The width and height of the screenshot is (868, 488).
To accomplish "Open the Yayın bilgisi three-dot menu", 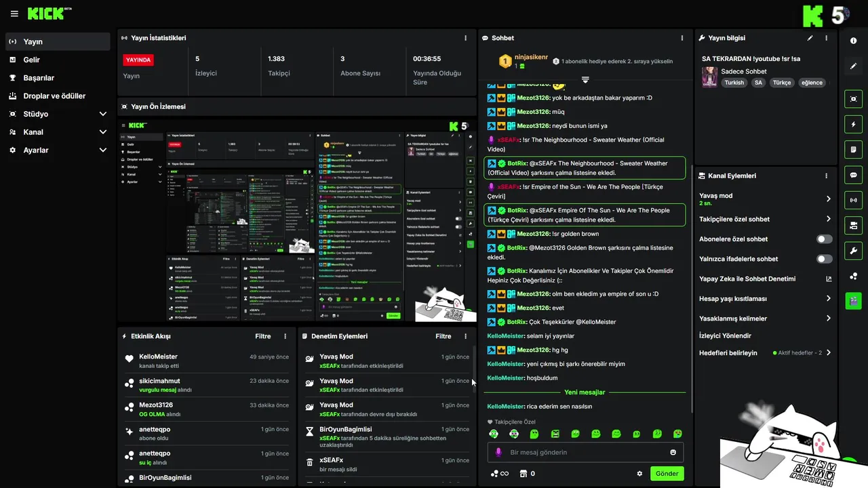I will (x=827, y=38).
